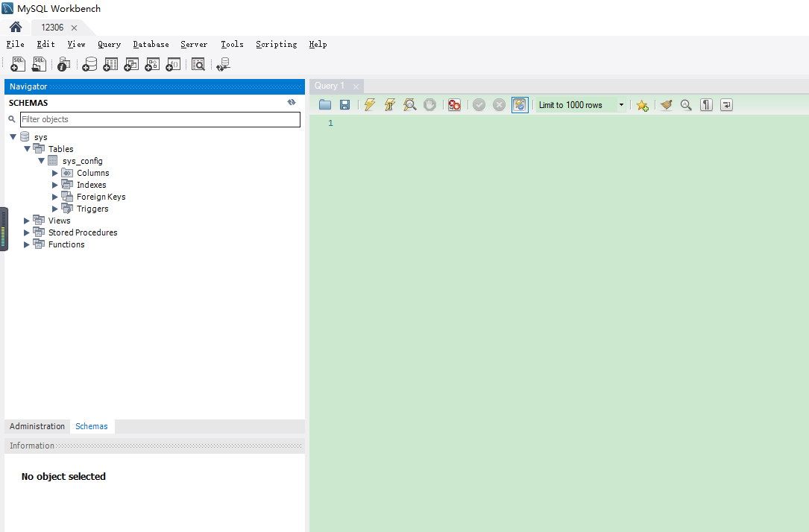The width and height of the screenshot is (809, 532).
Task: Toggle invisible characters display
Action: tap(706, 104)
